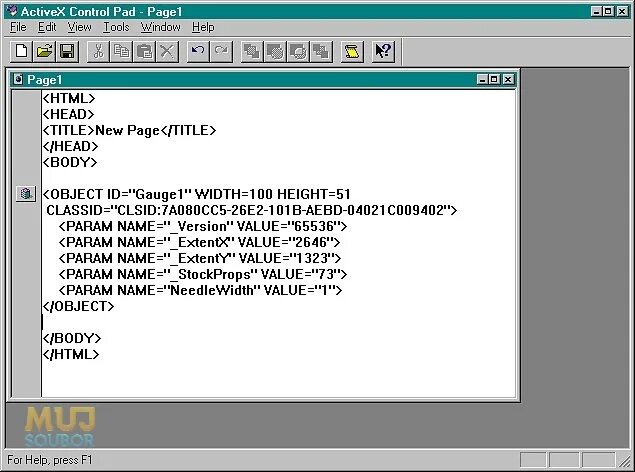Click the Move Forward layering icon

tap(275, 51)
